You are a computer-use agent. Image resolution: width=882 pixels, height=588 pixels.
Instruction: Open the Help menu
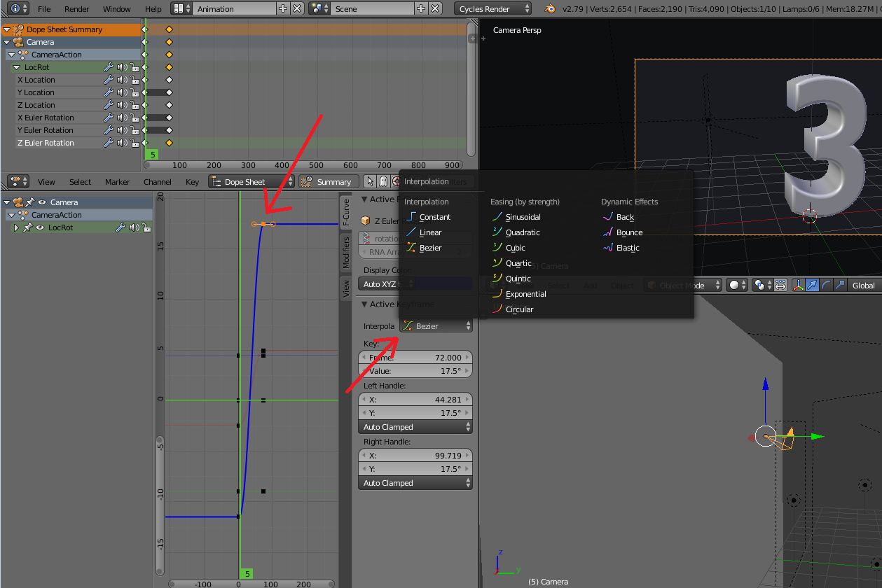point(153,9)
